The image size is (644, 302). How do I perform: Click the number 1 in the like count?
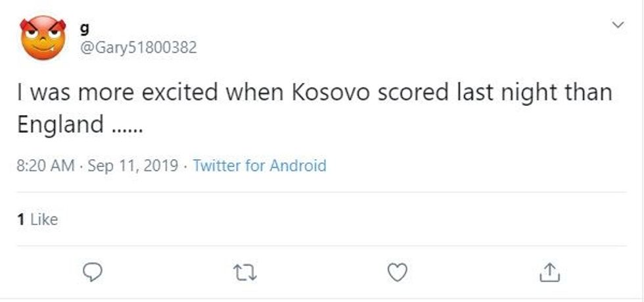coord(21,220)
